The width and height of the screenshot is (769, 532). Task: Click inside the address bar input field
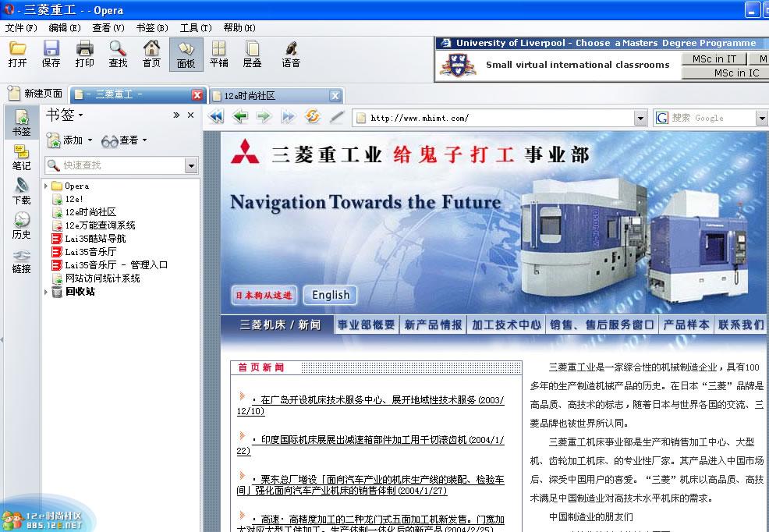pos(468,117)
